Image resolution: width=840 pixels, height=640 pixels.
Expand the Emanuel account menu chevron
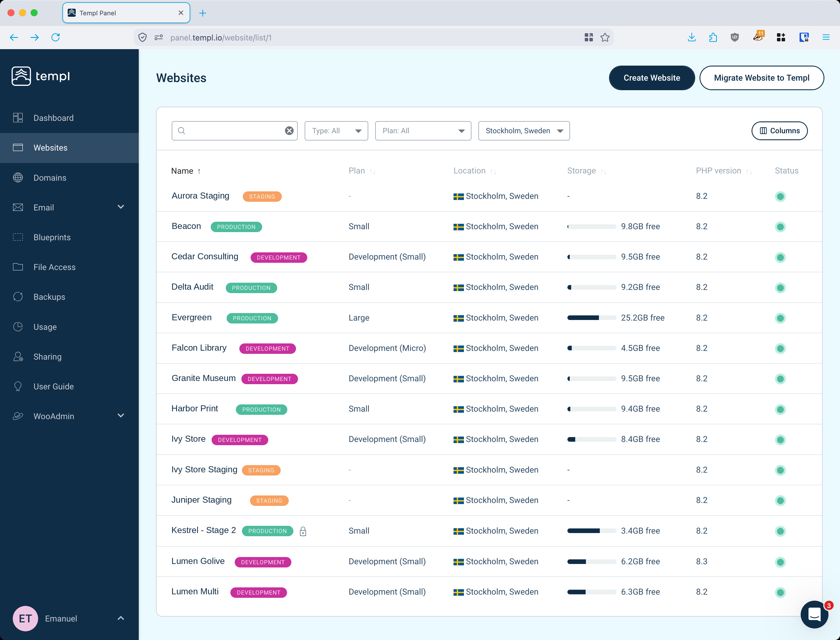[121, 618]
